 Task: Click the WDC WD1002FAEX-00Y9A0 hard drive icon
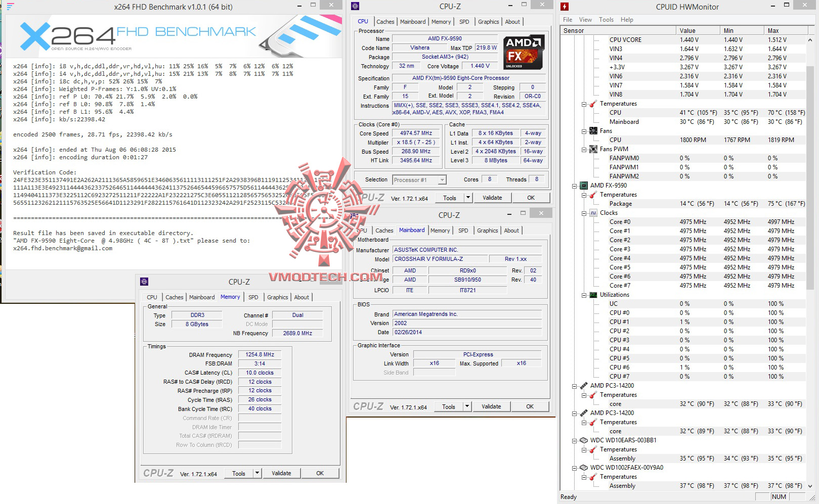point(584,468)
